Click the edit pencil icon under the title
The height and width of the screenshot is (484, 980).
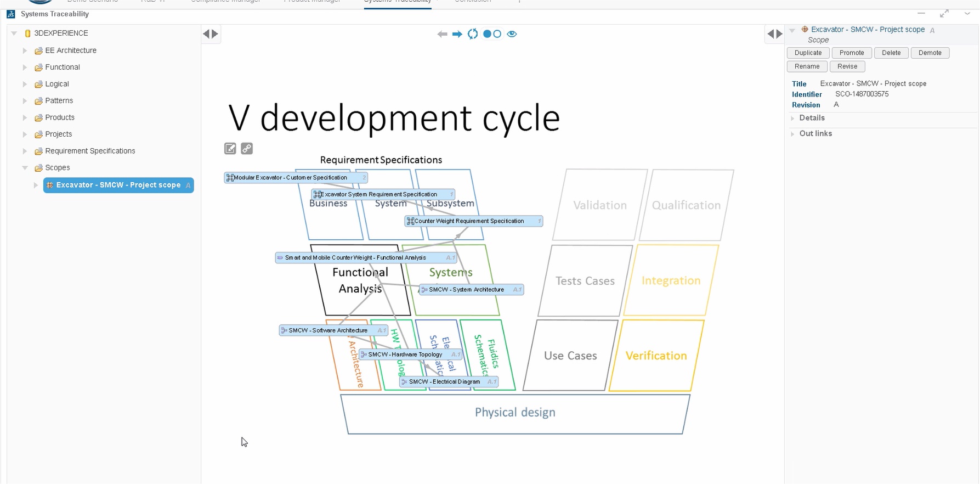click(x=230, y=149)
